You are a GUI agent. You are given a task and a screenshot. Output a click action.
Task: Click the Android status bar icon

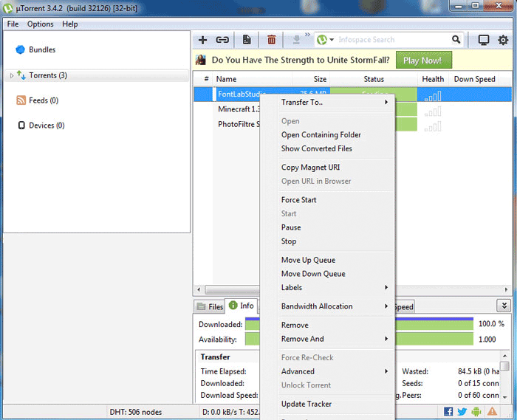click(x=476, y=412)
